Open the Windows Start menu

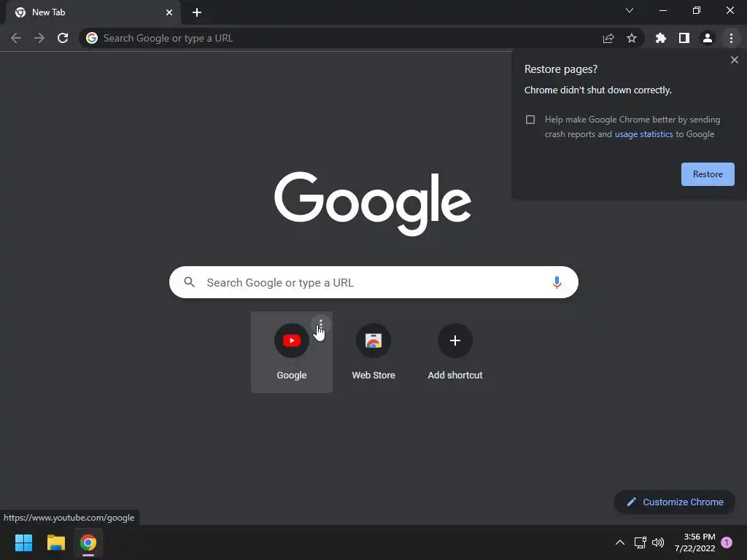pyautogui.click(x=24, y=542)
